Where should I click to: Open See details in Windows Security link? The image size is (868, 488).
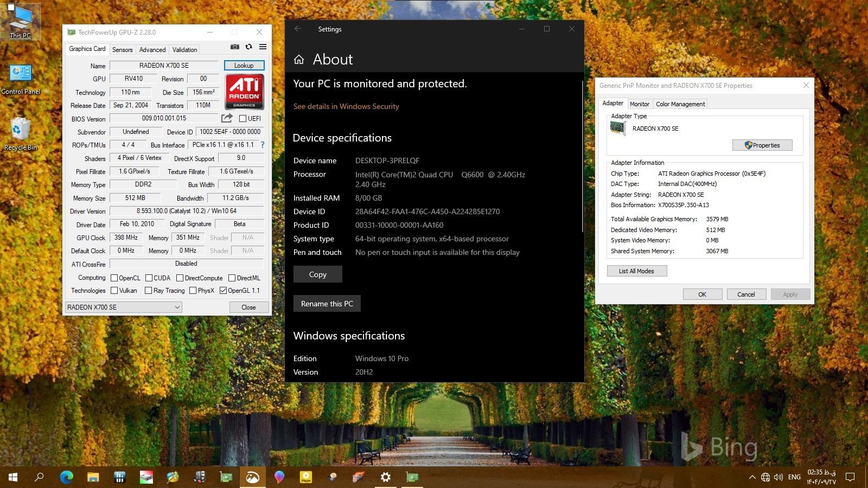346,106
